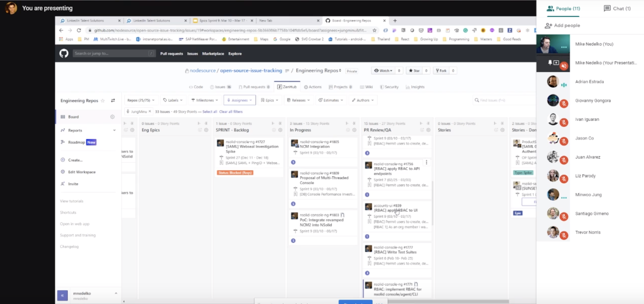Toggle Santiago Gimeno's muted microphone icon
This screenshot has height=304, width=644.
pyautogui.click(x=564, y=217)
